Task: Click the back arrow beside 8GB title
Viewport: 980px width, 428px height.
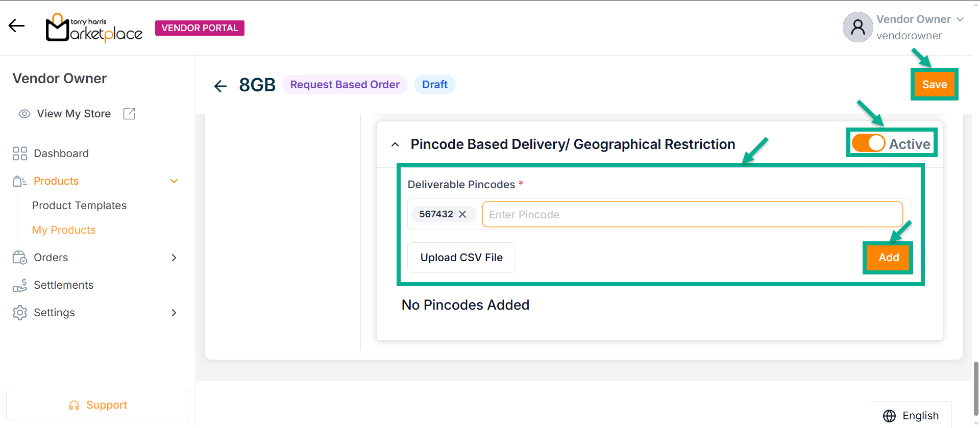Action: tap(220, 86)
